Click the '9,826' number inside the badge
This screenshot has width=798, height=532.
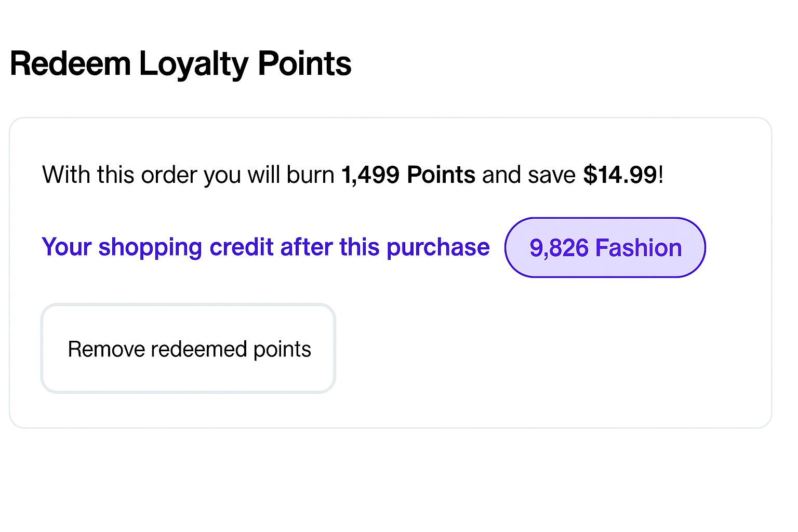558,248
